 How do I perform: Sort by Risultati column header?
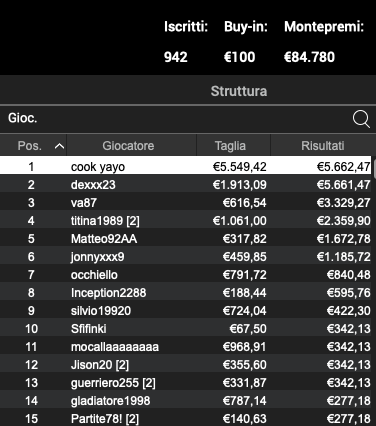point(323,146)
